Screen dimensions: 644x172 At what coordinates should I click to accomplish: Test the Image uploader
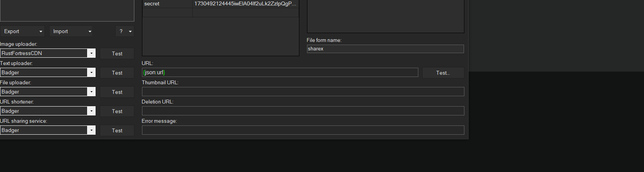pyautogui.click(x=117, y=54)
